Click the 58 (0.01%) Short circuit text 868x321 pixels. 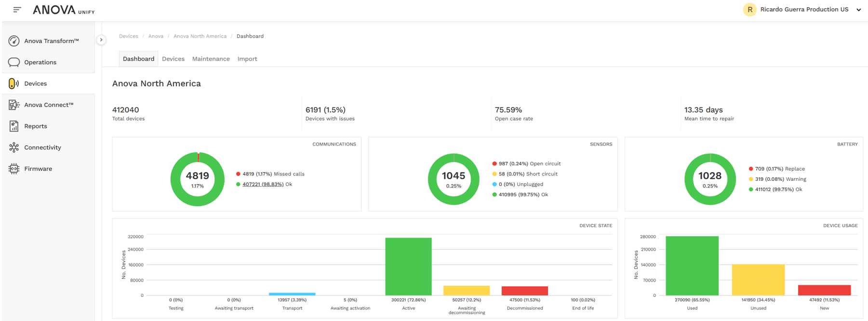[x=528, y=174]
